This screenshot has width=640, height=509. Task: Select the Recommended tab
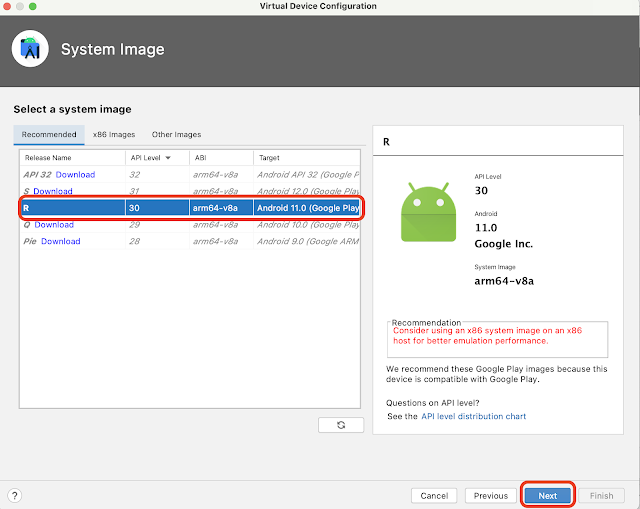click(x=50, y=134)
